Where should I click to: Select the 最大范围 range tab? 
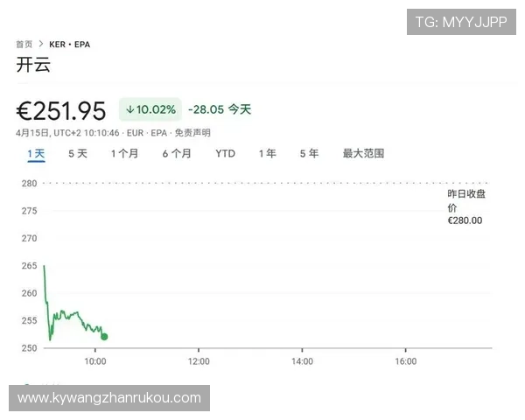point(363,154)
